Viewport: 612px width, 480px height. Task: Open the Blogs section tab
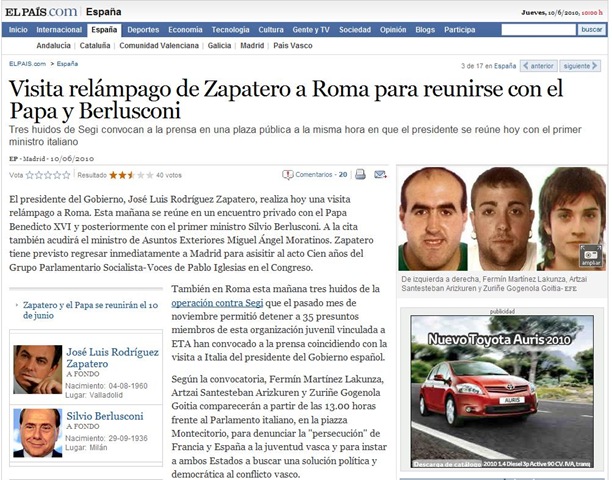[x=425, y=30]
